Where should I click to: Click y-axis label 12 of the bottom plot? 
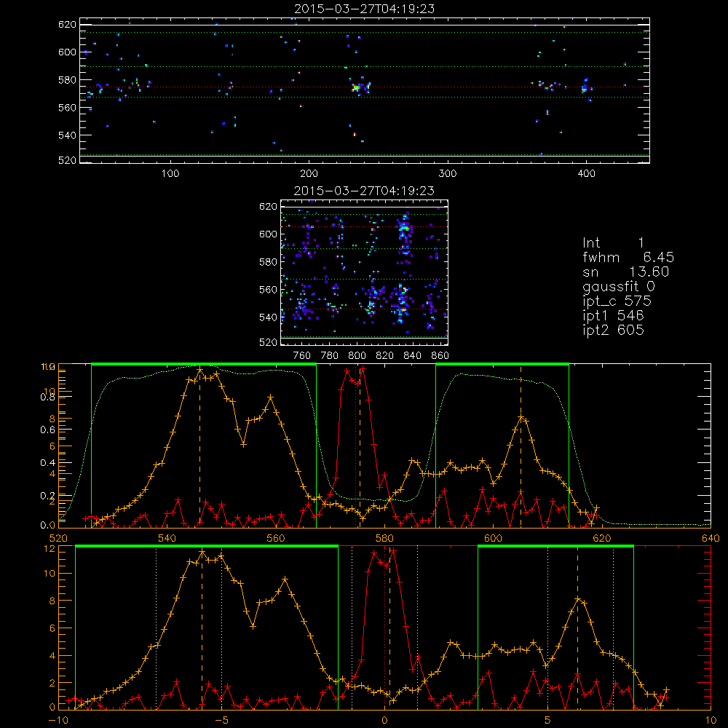click(x=50, y=548)
